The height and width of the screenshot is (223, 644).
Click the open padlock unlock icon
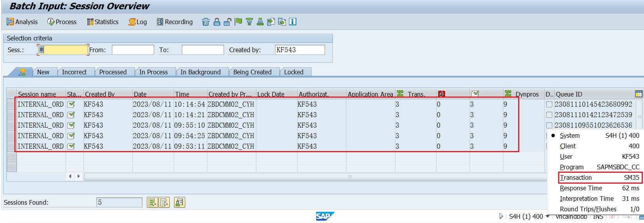click(x=228, y=22)
